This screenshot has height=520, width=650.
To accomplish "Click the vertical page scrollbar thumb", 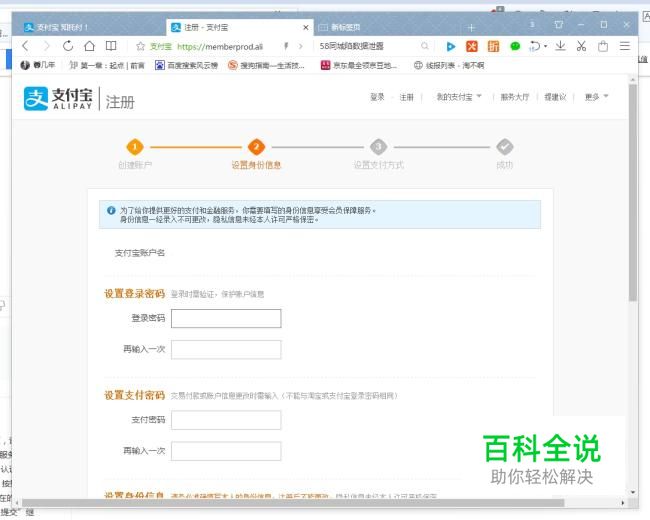I will pyautogui.click(x=633, y=192).
